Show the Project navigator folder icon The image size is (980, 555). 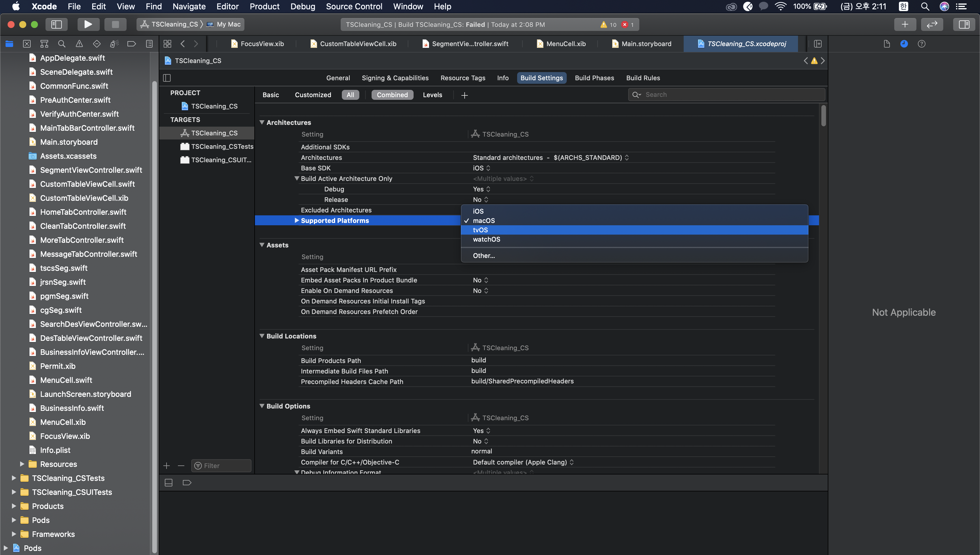9,44
